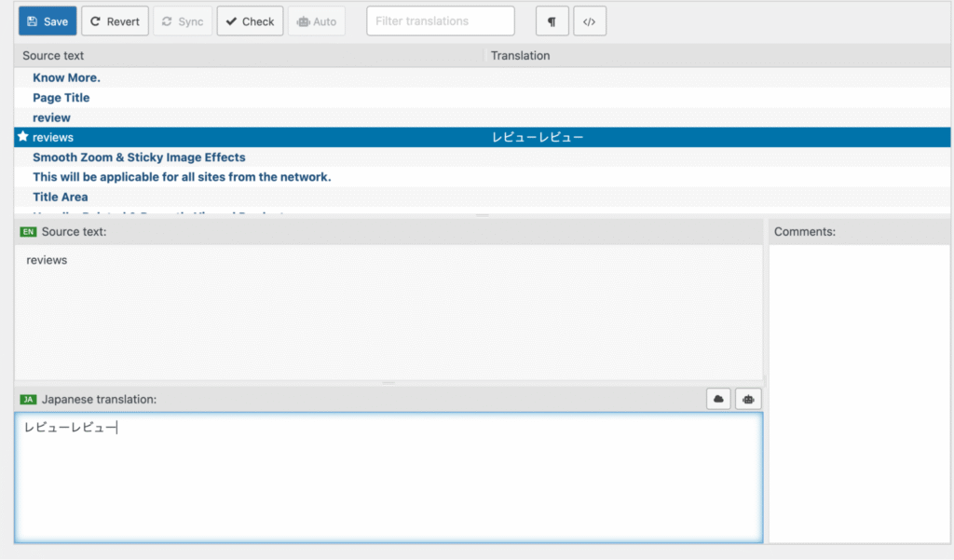Select the "review" source string
954x560 pixels.
point(51,117)
